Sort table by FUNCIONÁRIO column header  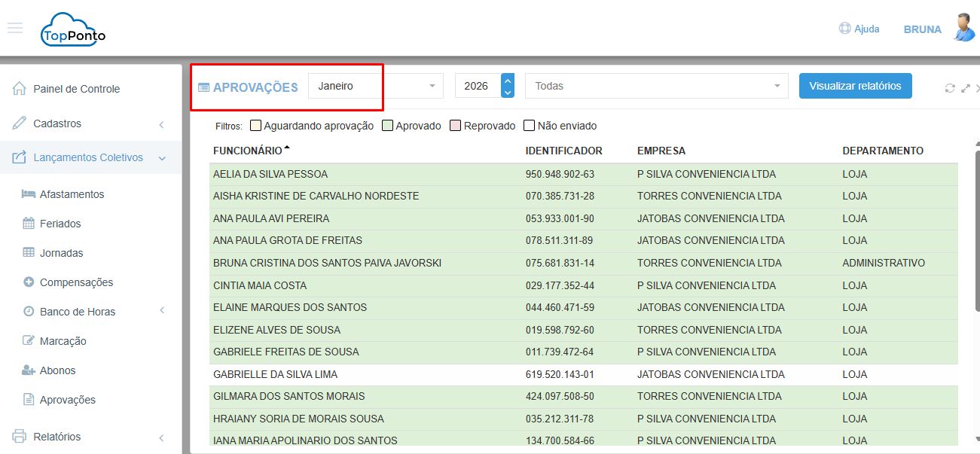coord(248,151)
